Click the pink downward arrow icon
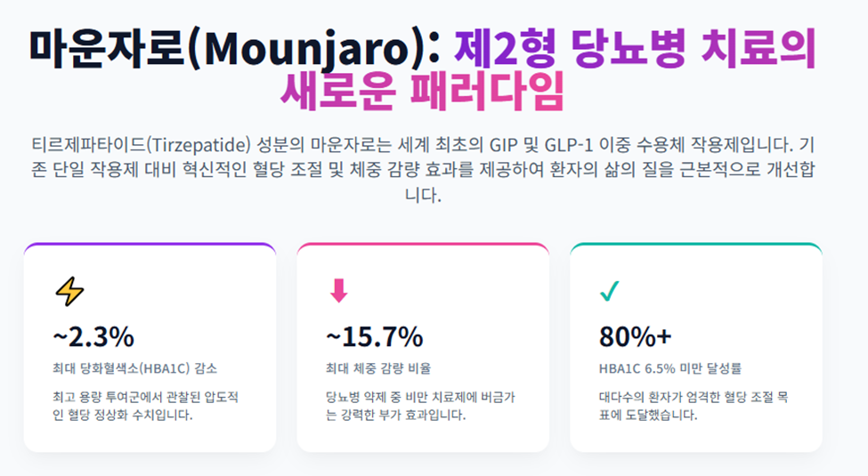This screenshot has height=476, width=868. 339,291
